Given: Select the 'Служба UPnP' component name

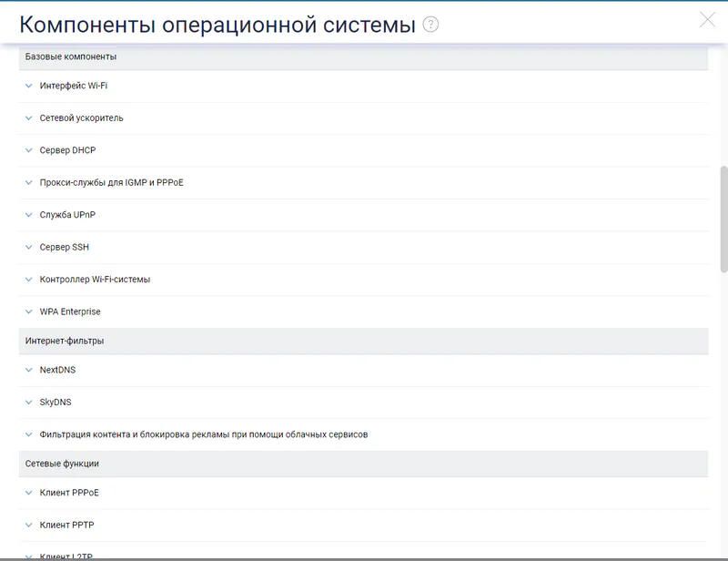Looking at the screenshot, I should 67,215.
